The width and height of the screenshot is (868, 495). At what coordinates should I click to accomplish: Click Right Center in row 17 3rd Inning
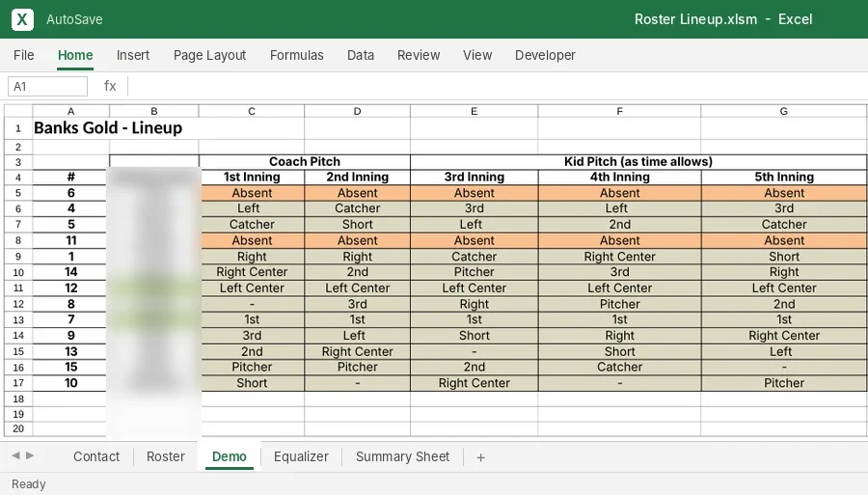click(x=475, y=383)
